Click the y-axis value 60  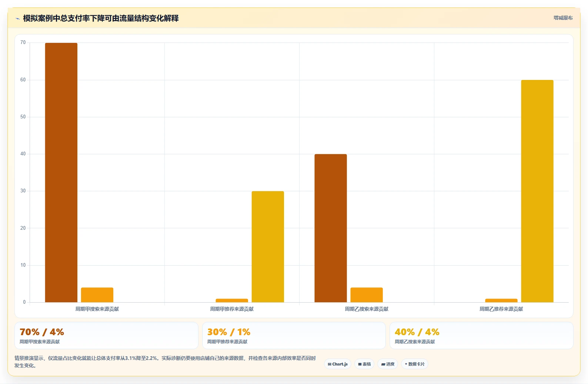pyautogui.click(x=23, y=80)
